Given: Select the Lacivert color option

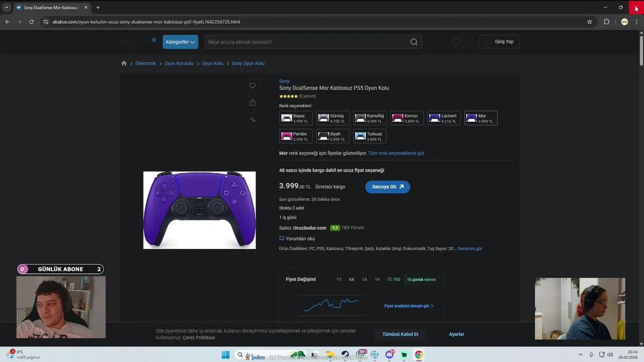Looking at the screenshot, I should 444,118.
